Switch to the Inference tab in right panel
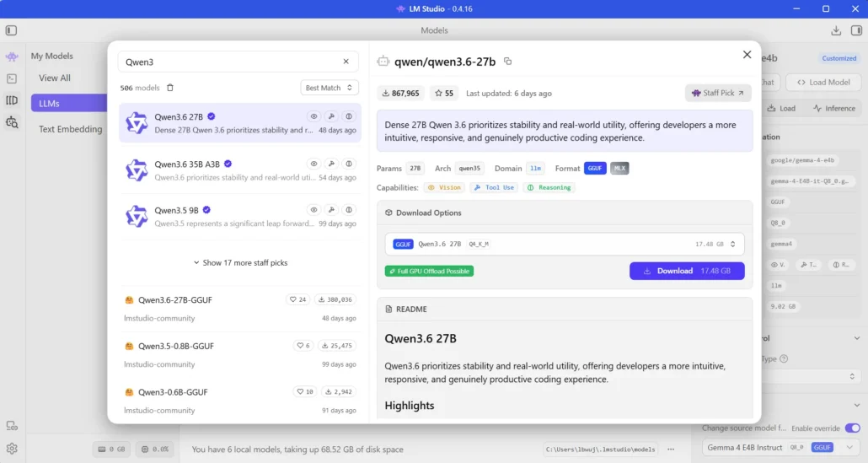This screenshot has width=868, height=463. [x=834, y=109]
